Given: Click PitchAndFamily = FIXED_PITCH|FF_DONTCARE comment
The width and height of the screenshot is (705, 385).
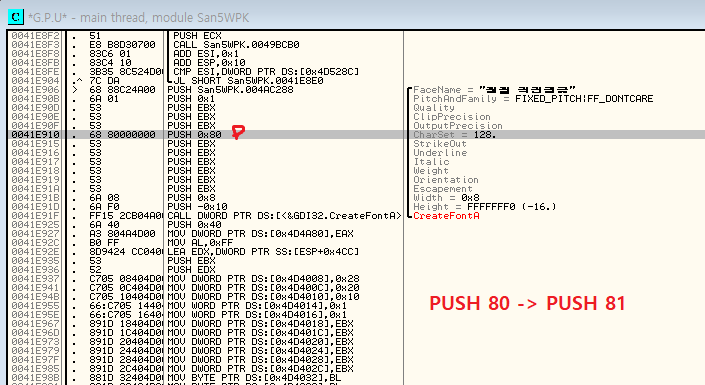Looking at the screenshot, I should (533, 98).
